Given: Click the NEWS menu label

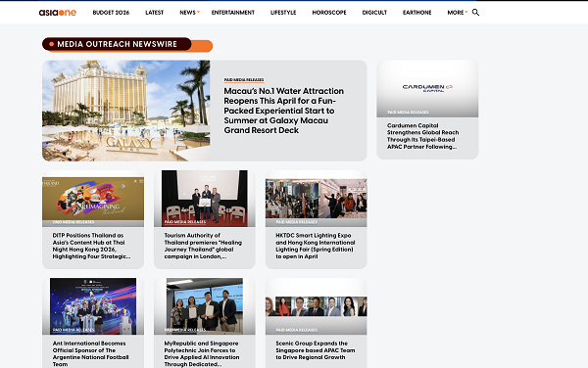Looking at the screenshot, I should point(187,13).
